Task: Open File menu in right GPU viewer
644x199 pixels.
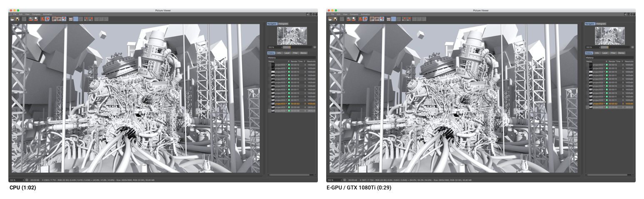Action: [x=332, y=14]
